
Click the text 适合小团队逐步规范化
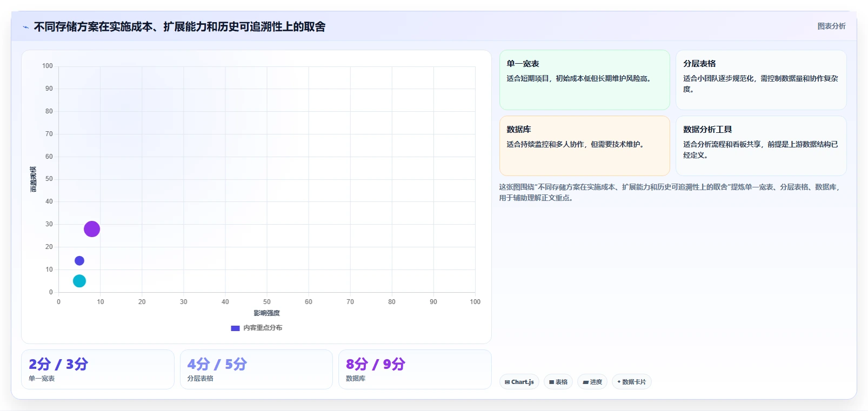click(718, 78)
